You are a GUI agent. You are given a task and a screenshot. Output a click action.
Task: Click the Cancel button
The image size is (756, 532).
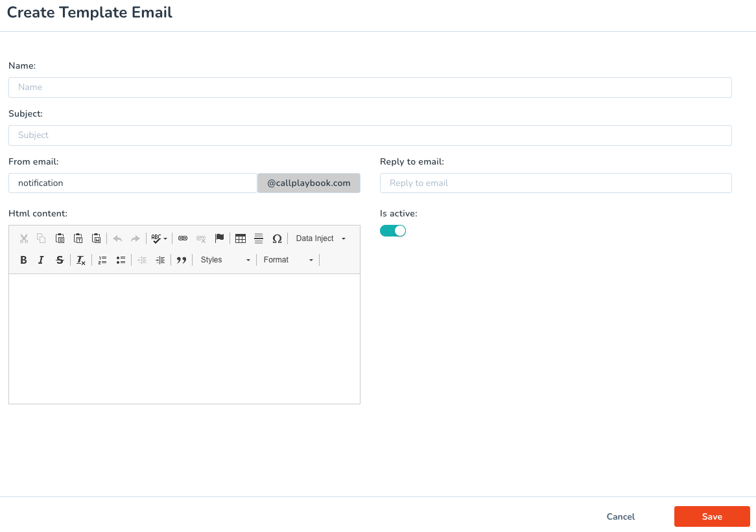tap(620, 516)
